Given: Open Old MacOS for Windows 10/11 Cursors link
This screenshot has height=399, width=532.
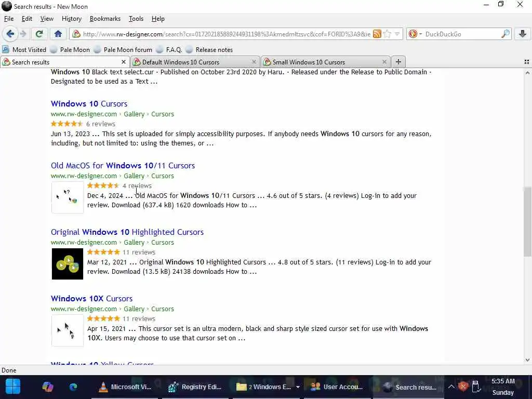Looking at the screenshot, I should point(123,165).
